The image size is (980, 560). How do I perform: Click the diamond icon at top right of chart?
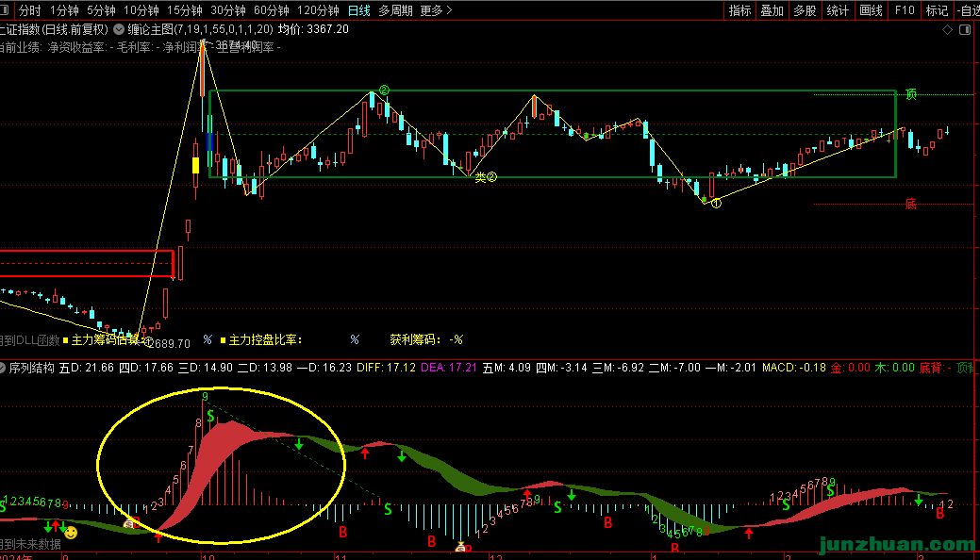pos(948,30)
